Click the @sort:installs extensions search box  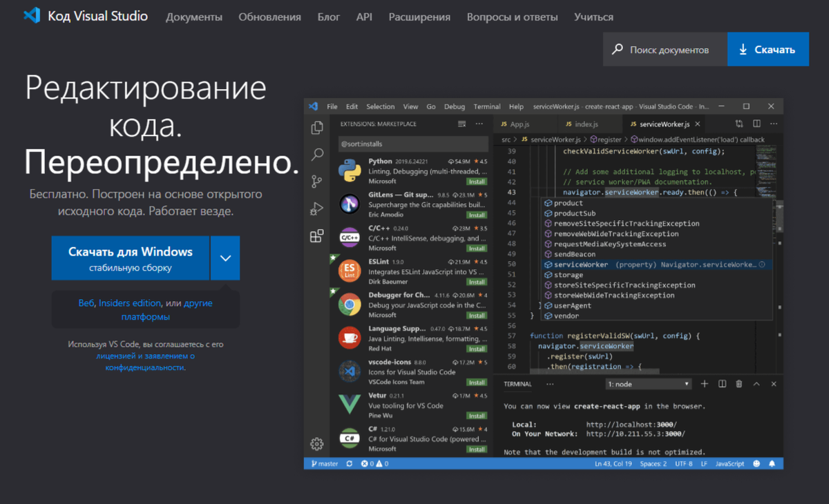(x=412, y=144)
